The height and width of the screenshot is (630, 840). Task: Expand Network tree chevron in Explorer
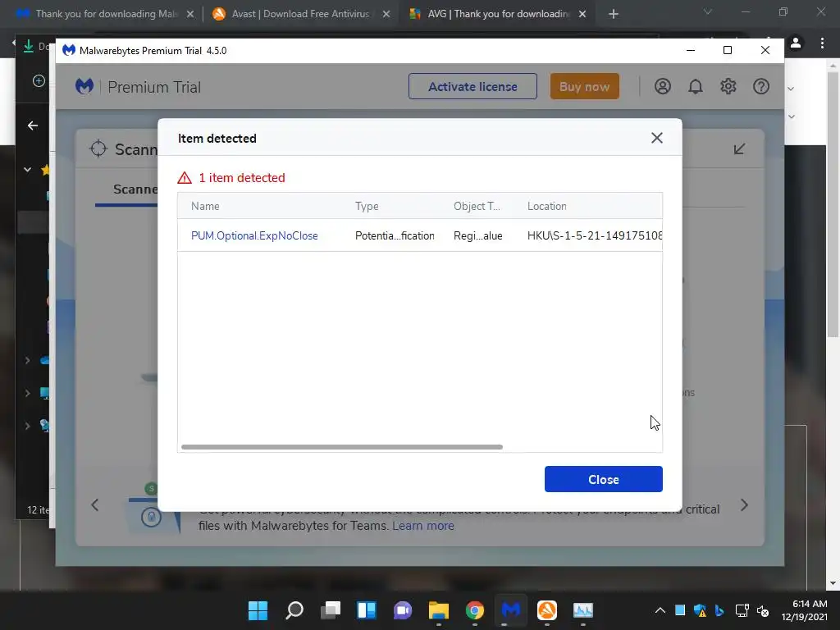pyautogui.click(x=27, y=426)
